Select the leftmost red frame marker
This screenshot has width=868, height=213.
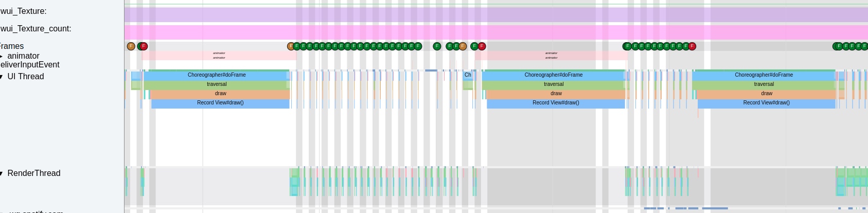(x=144, y=46)
